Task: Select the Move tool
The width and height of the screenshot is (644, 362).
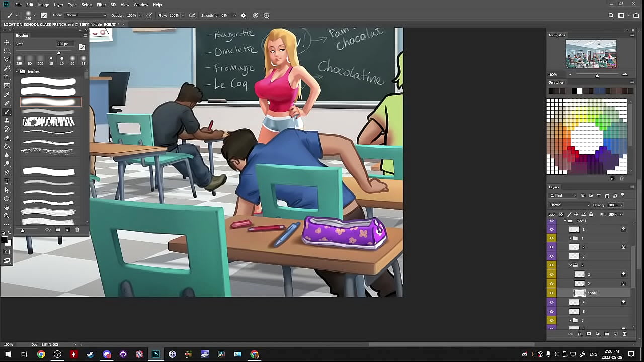Action: (x=7, y=42)
